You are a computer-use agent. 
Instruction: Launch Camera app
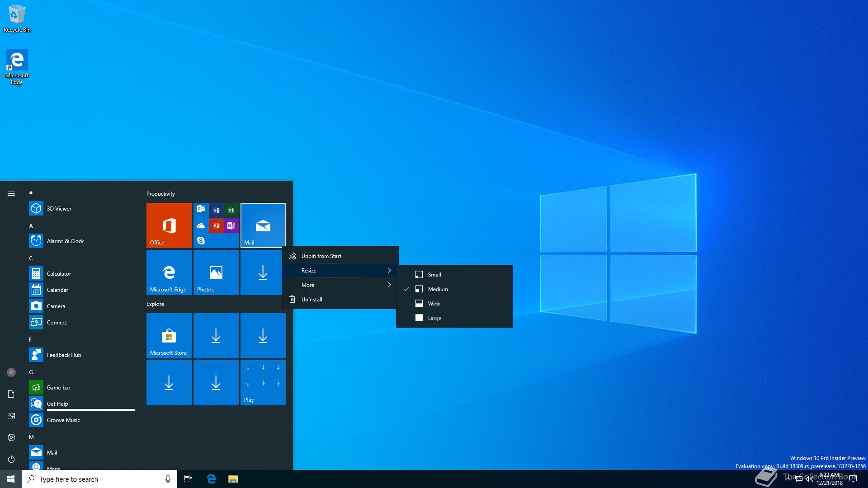pos(82,306)
